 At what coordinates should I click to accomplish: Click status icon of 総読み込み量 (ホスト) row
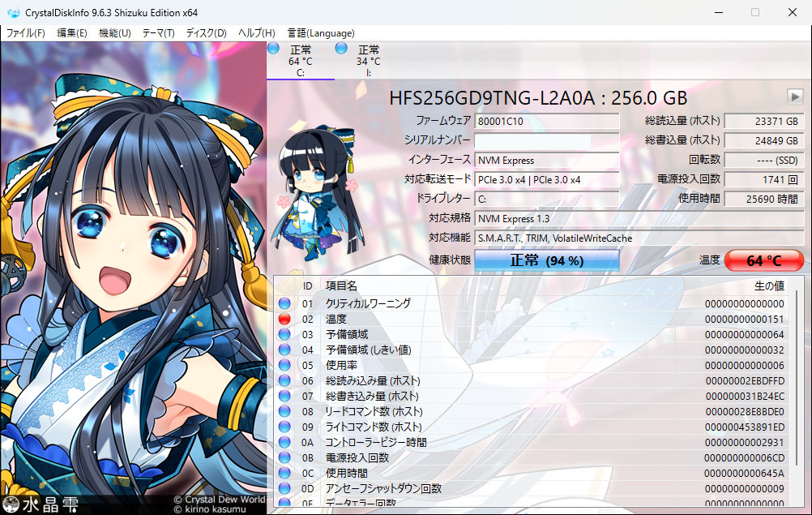pyautogui.click(x=284, y=381)
